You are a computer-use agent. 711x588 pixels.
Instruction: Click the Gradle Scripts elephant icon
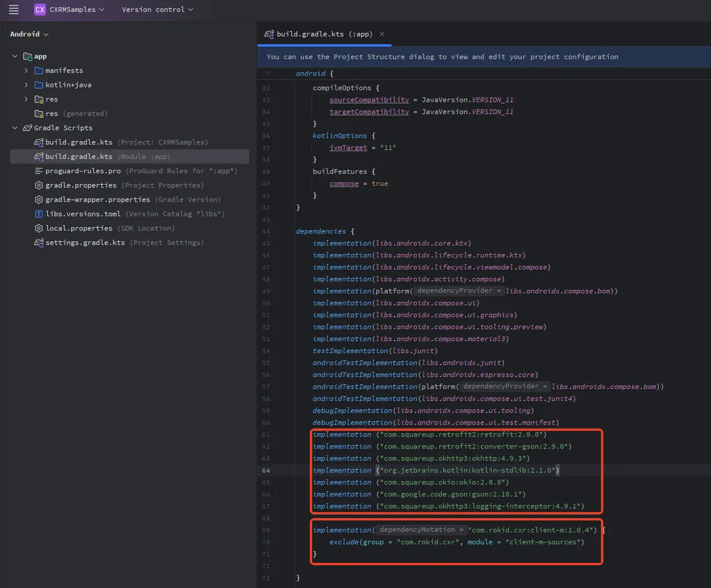click(28, 128)
